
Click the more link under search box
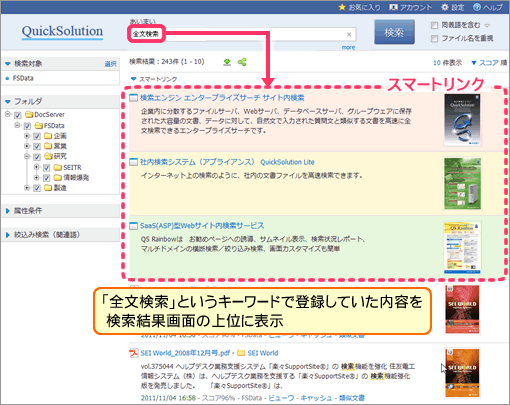pyautogui.click(x=348, y=47)
